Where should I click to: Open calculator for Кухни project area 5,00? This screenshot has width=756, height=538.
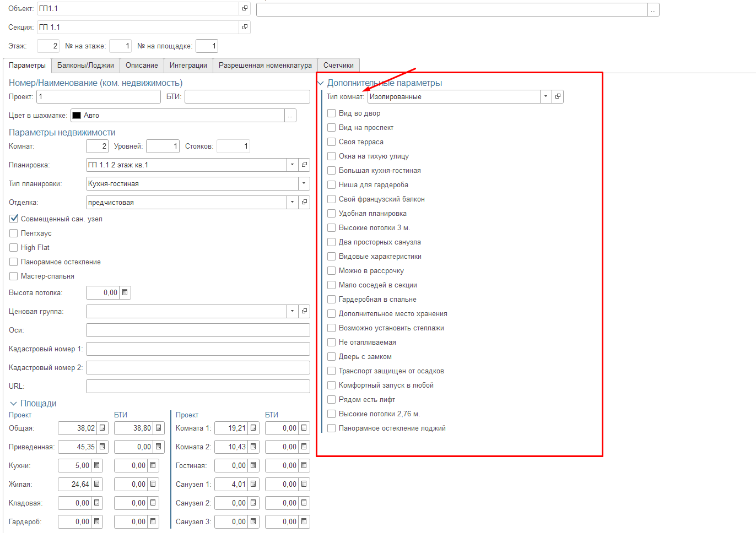[x=97, y=465]
